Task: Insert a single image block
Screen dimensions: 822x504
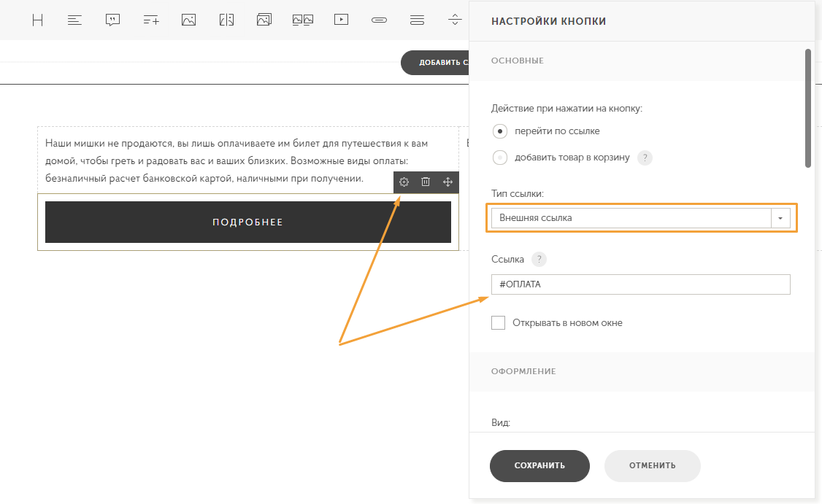Action: pyautogui.click(x=188, y=20)
